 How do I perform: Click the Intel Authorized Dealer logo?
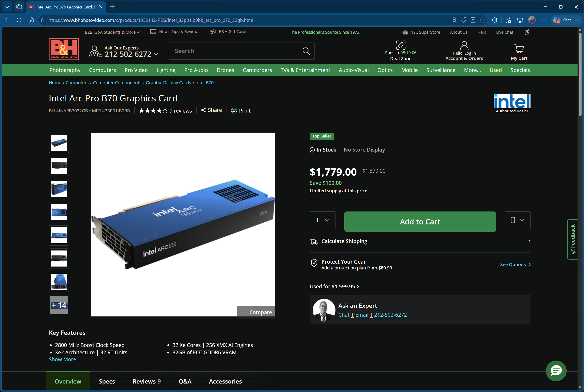[512, 103]
